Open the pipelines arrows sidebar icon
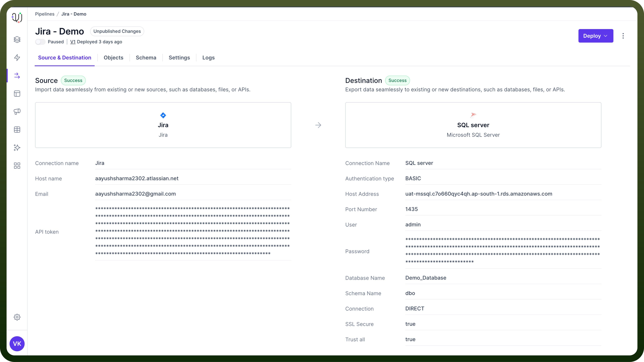644x362 pixels. point(17,76)
